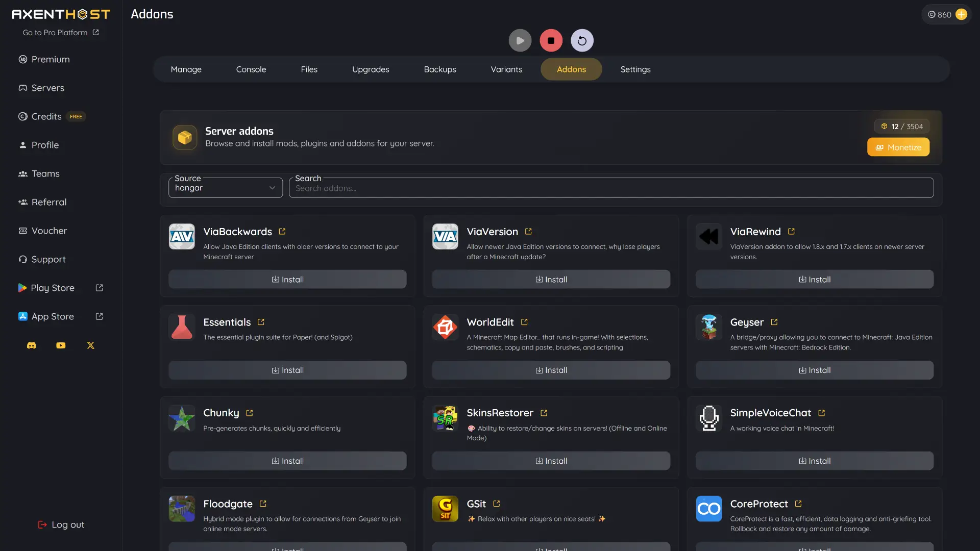Open SimpleVoiceChat external link icon

[x=821, y=413]
